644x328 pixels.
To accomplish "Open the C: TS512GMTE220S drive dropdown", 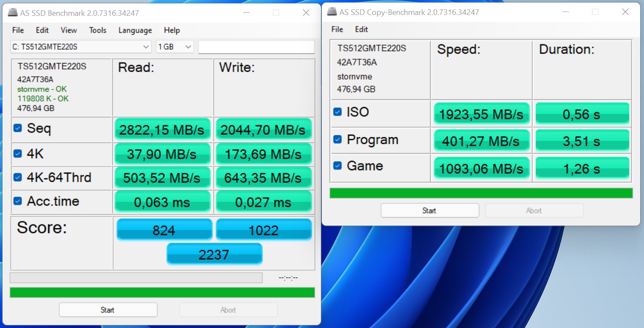I will 81,47.
